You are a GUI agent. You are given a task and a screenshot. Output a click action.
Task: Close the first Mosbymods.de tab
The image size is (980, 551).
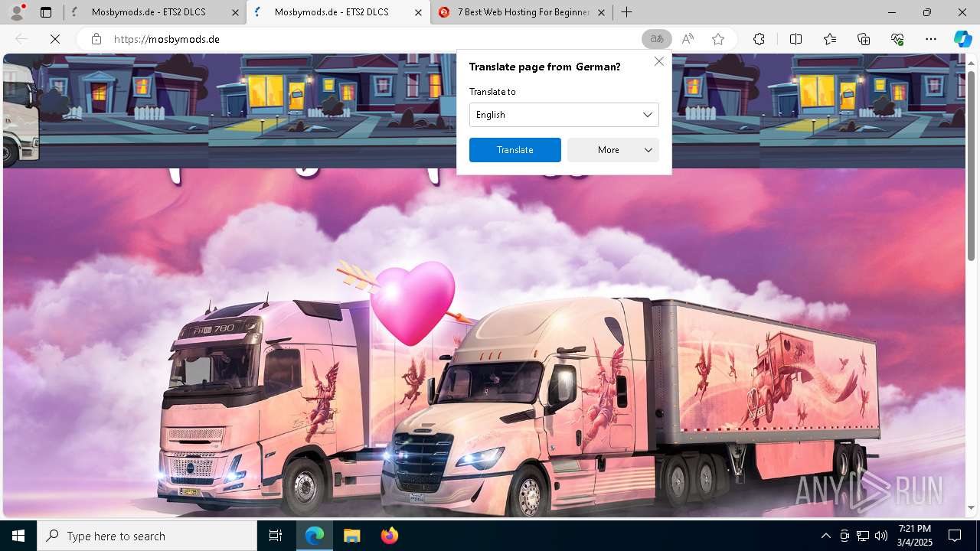(x=234, y=12)
